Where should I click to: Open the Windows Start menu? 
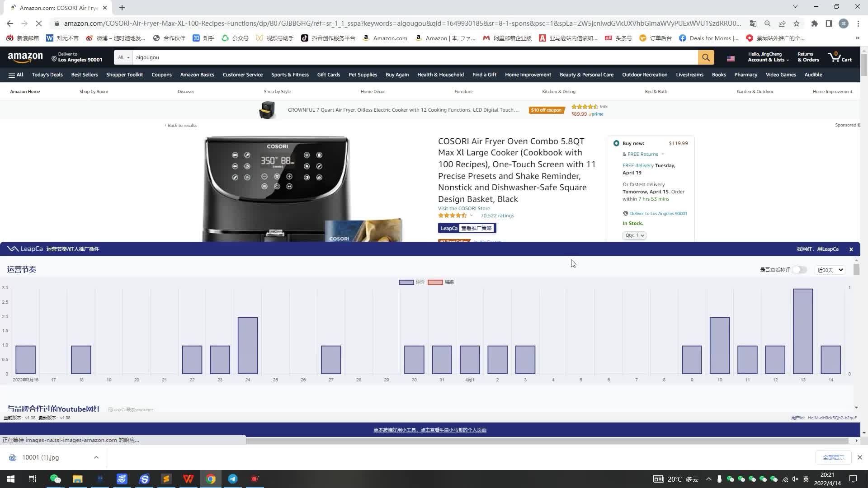(11, 479)
